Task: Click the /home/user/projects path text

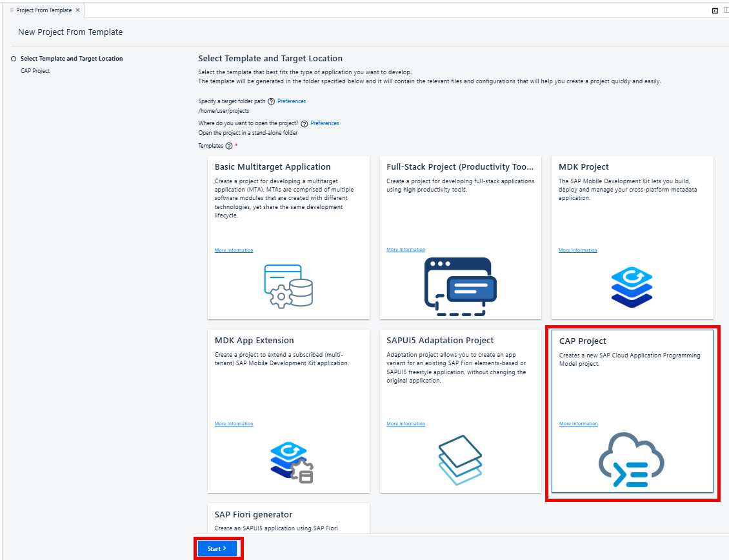Action: click(x=224, y=111)
